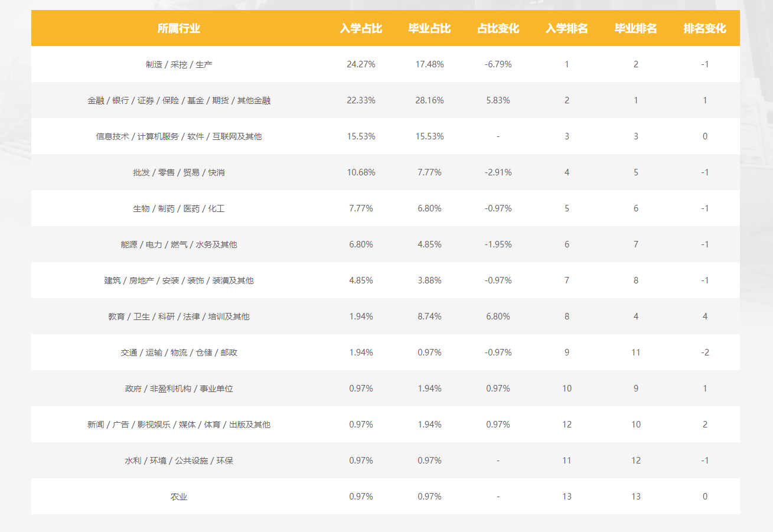Click the 农业 industry label
The image size is (773, 532).
179,497
